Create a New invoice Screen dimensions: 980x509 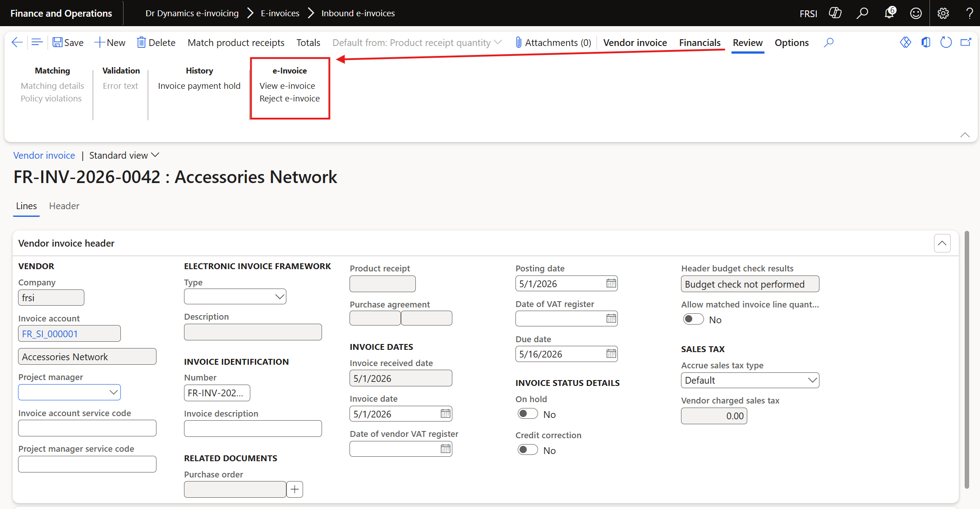point(110,42)
